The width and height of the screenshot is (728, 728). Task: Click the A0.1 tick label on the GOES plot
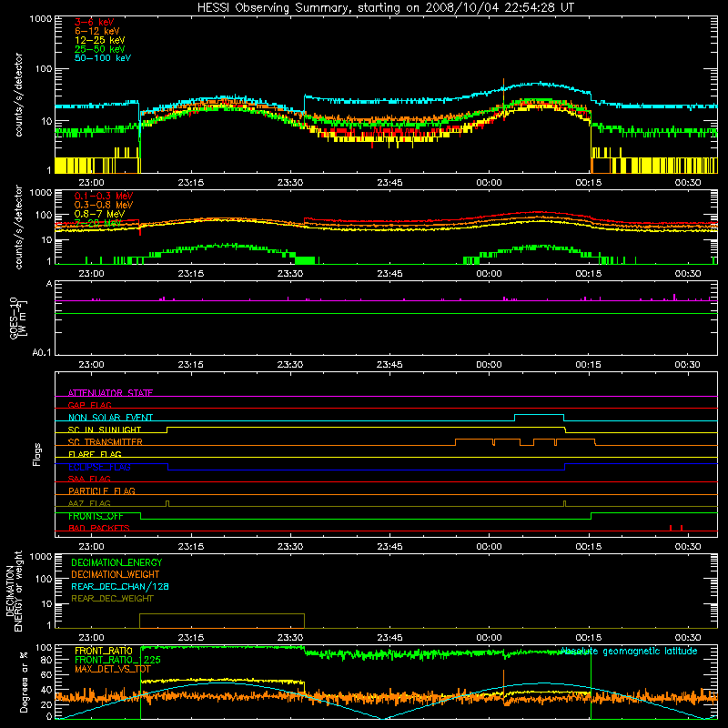(42, 352)
